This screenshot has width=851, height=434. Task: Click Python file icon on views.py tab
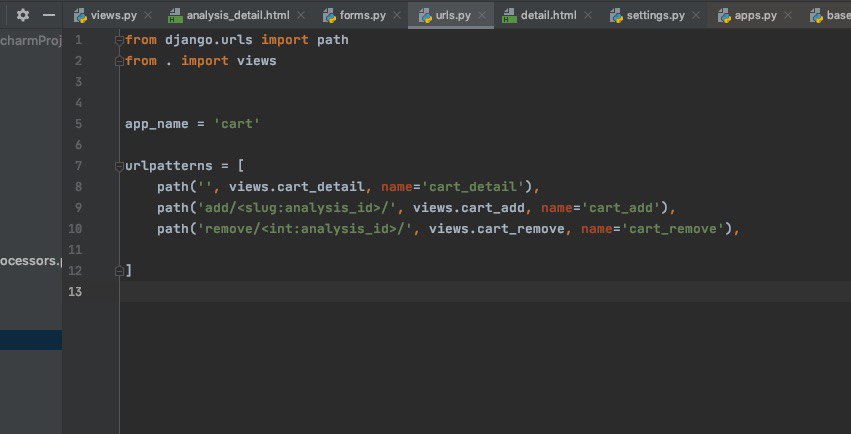81,15
